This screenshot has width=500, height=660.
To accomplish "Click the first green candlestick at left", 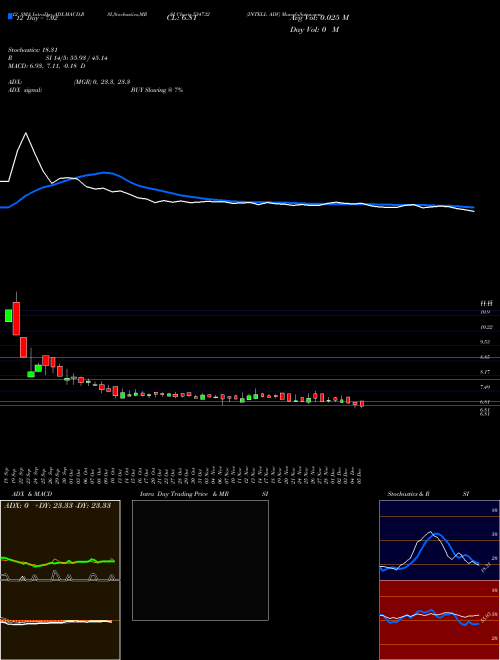I will (x=8, y=316).
